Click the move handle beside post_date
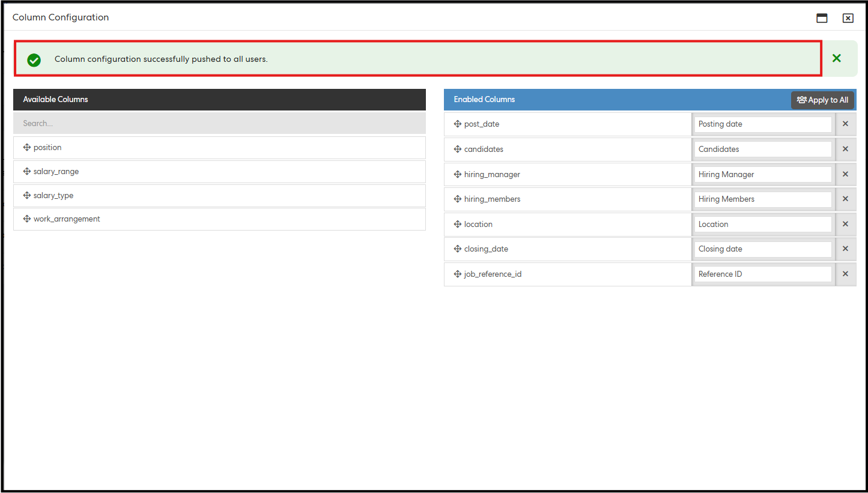The image size is (868, 493). (458, 124)
